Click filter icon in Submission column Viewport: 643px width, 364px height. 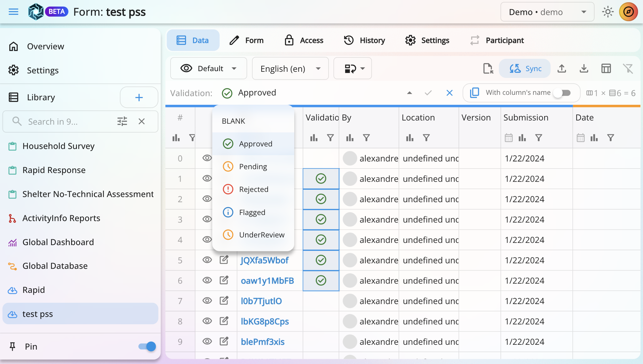[x=539, y=138]
